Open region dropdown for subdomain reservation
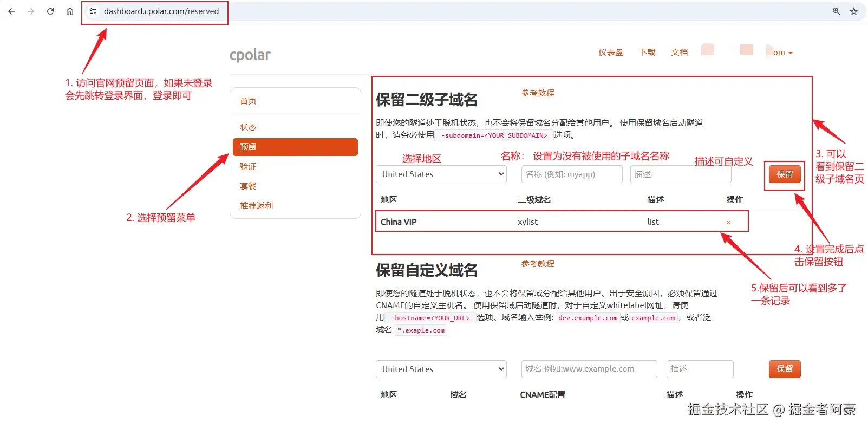 pyautogui.click(x=441, y=174)
